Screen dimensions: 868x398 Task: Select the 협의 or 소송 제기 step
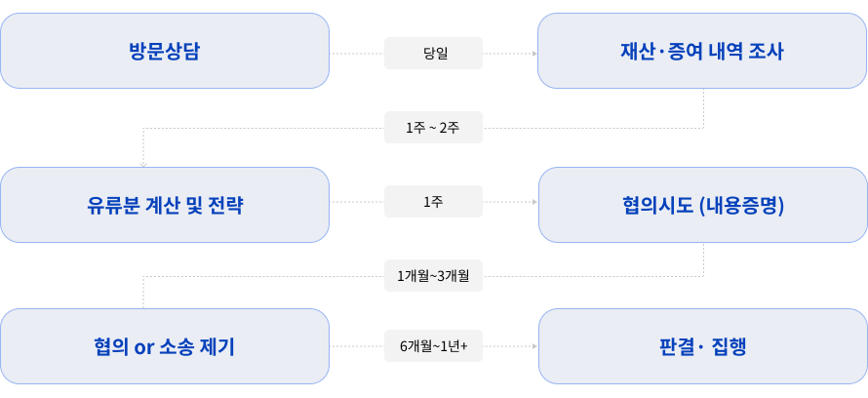coord(164,346)
